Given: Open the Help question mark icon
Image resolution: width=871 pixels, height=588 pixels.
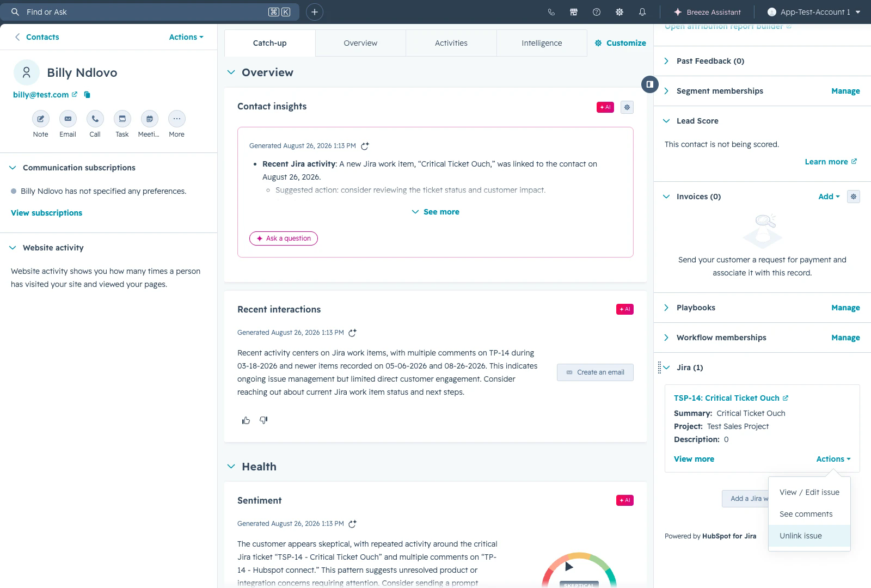Looking at the screenshot, I should [597, 12].
